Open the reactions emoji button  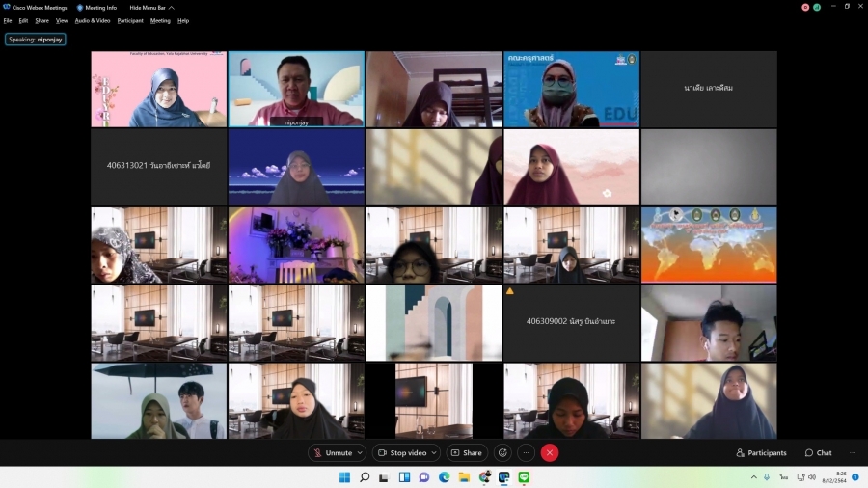pos(502,452)
